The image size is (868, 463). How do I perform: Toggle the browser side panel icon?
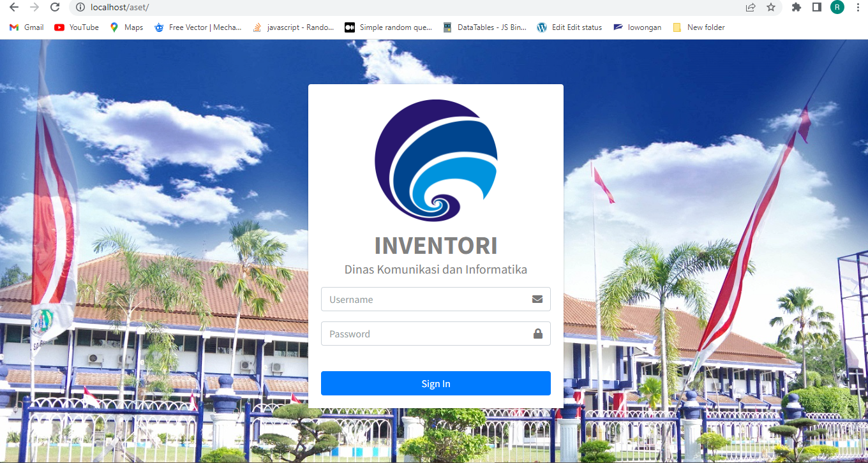pyautogui.click(x=816, y=7)
